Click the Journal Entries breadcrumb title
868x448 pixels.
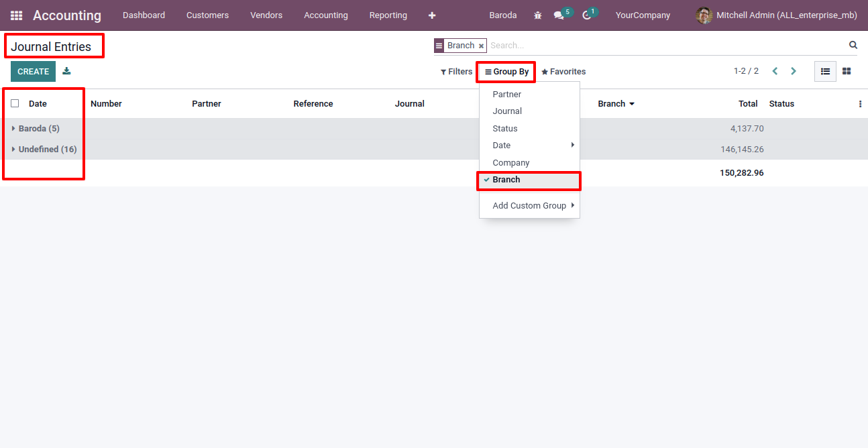(x=51, y=47)
